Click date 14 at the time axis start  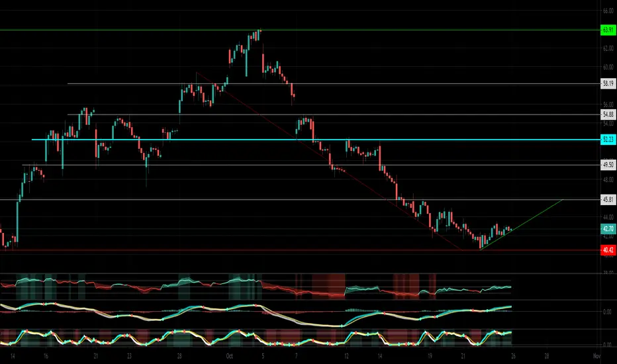pos(13,357)
